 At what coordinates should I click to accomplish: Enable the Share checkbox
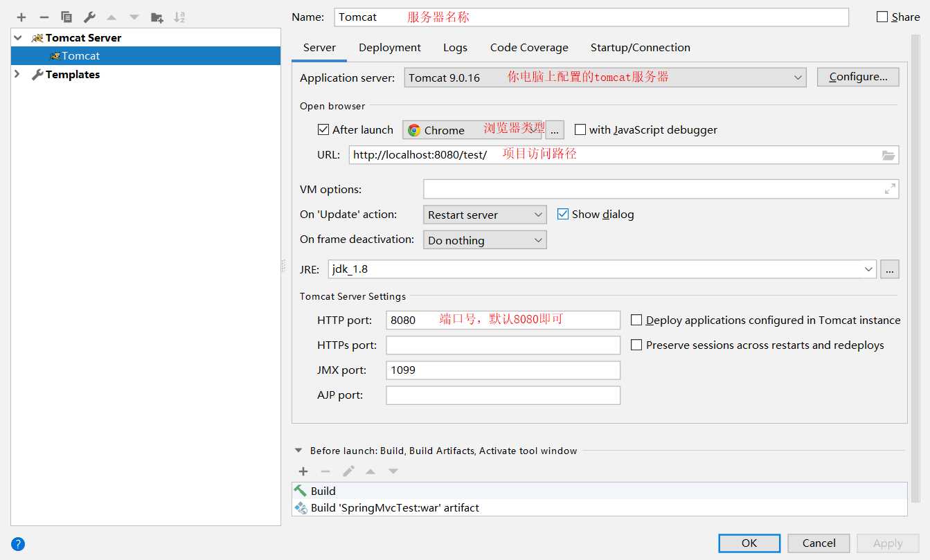point(882,17)
